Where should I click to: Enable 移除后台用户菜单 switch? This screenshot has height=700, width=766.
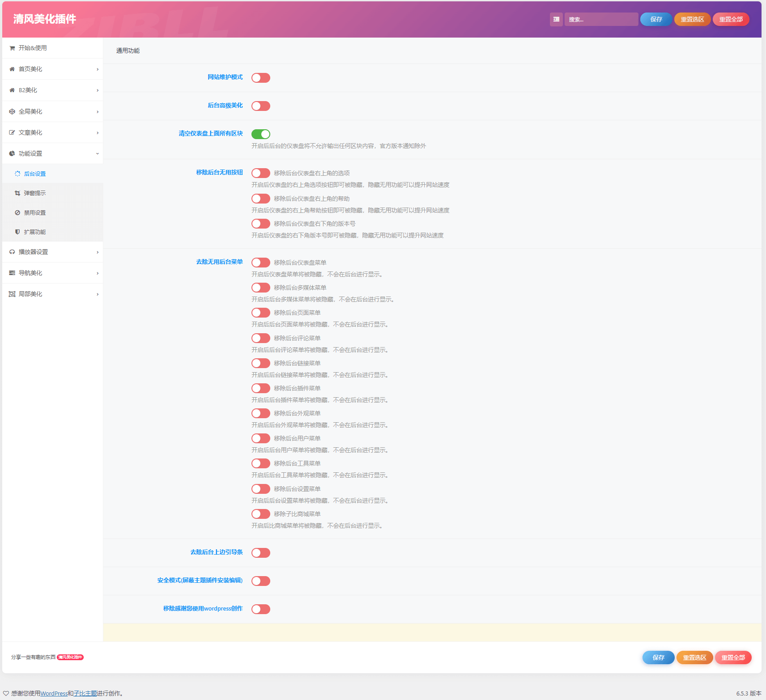261,438
